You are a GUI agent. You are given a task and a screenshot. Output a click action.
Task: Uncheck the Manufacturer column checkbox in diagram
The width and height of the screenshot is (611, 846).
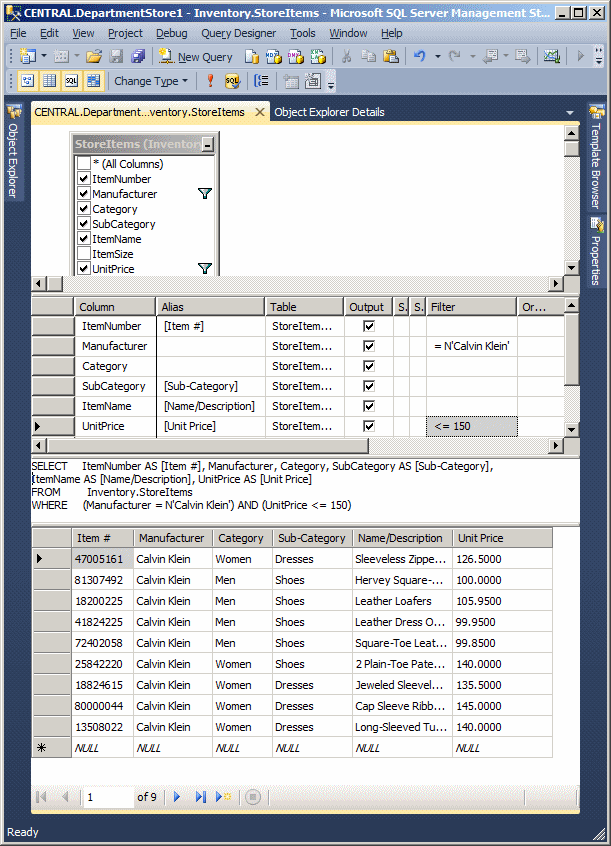(84, 193)
